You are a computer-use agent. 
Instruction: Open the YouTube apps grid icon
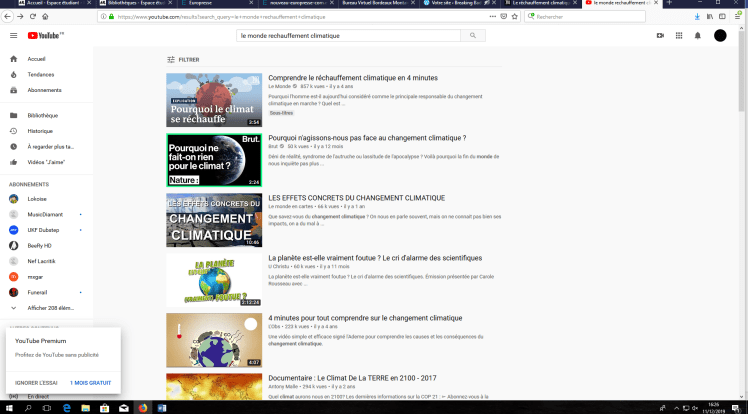click(679, 36)
